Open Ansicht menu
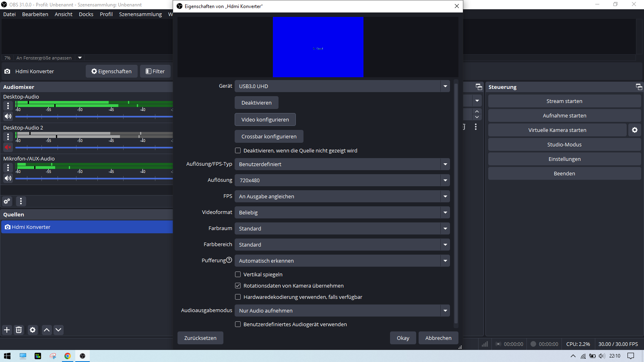The width and height of the screenshot is (644, 362). (x=64, y=14)
